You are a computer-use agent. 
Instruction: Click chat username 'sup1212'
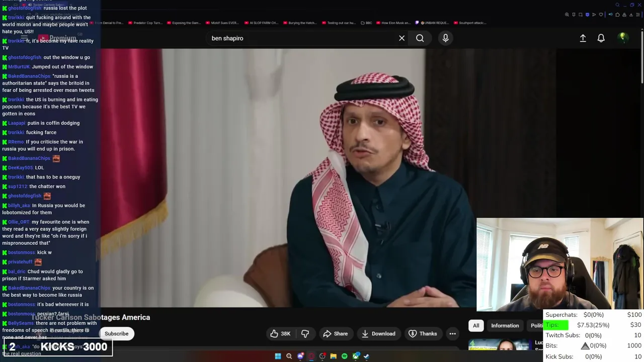18,187
